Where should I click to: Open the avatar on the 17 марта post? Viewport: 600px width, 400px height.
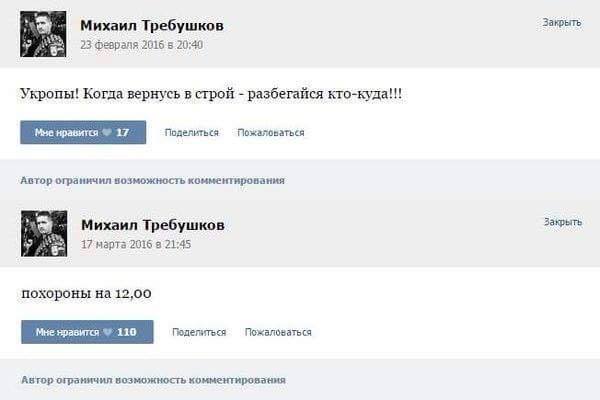coord(43,233)
